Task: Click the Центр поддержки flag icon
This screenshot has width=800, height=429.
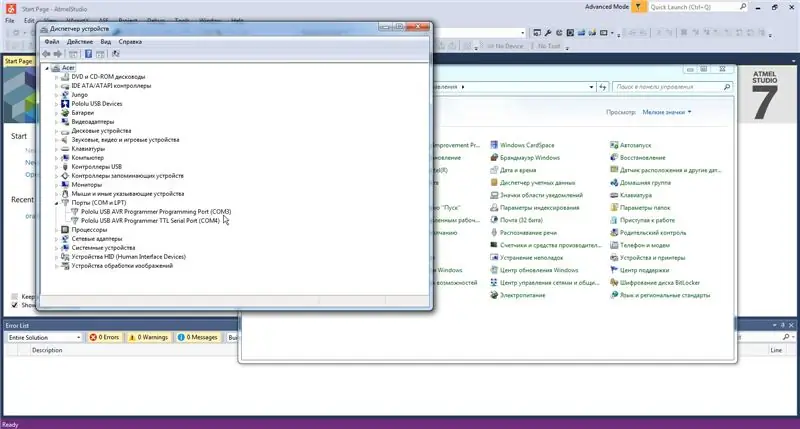Action: click(614, 270)
